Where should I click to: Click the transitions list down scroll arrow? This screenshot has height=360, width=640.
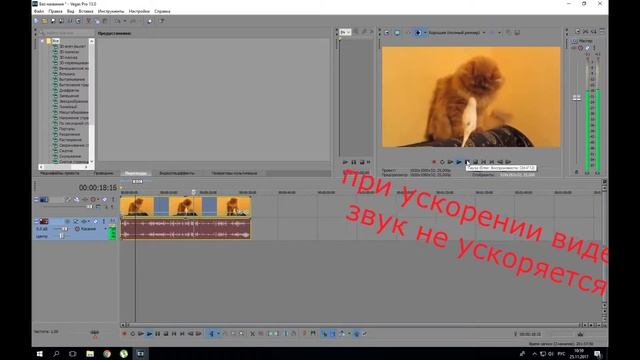(x=91, y=162)
